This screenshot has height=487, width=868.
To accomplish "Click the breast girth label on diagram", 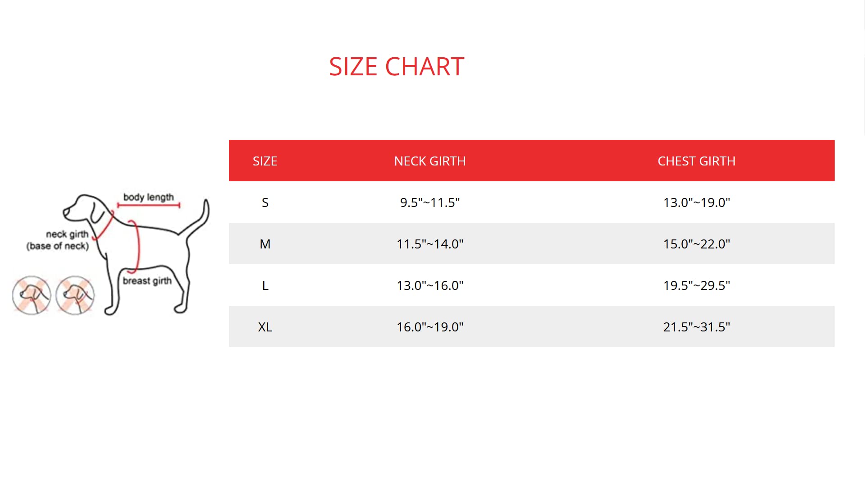I will click(x=147, y=281).
